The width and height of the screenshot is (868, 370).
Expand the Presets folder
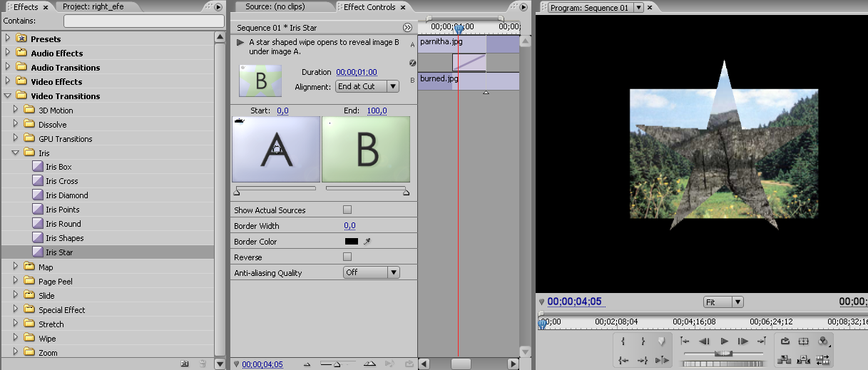[8, 38]
